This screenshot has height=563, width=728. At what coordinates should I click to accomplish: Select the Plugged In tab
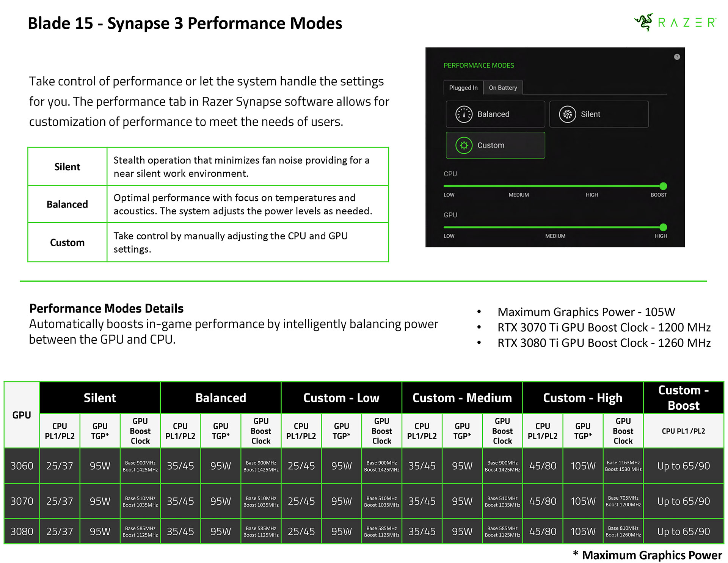(463, 88)
